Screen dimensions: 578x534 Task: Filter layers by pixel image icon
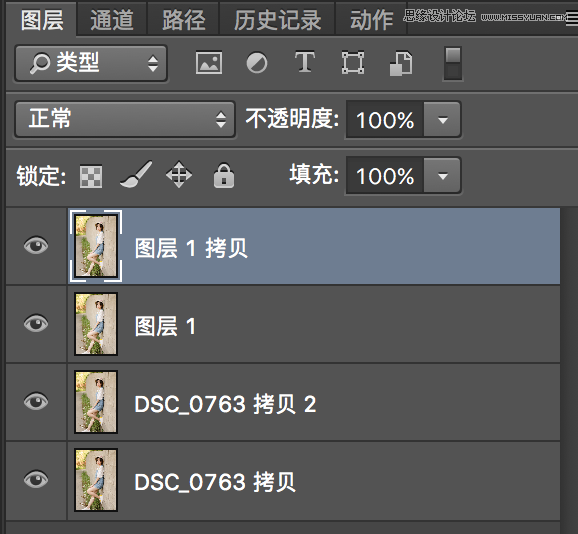click(209, 63)
